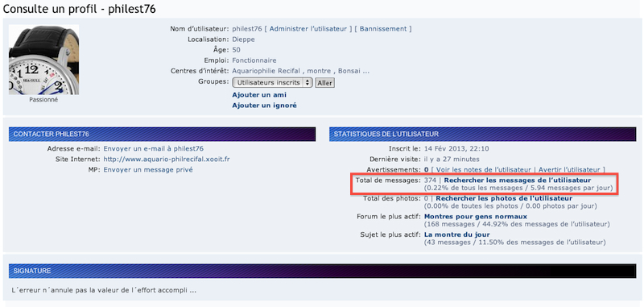Click the Contacter philest76 panel header
This screenshot has width=644, height=307.
click(x=163, y=134)
